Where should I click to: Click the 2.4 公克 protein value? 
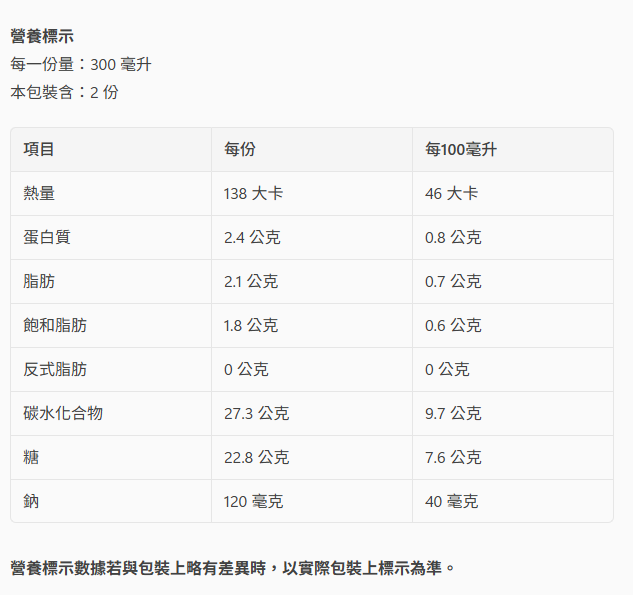pos(252,237)
